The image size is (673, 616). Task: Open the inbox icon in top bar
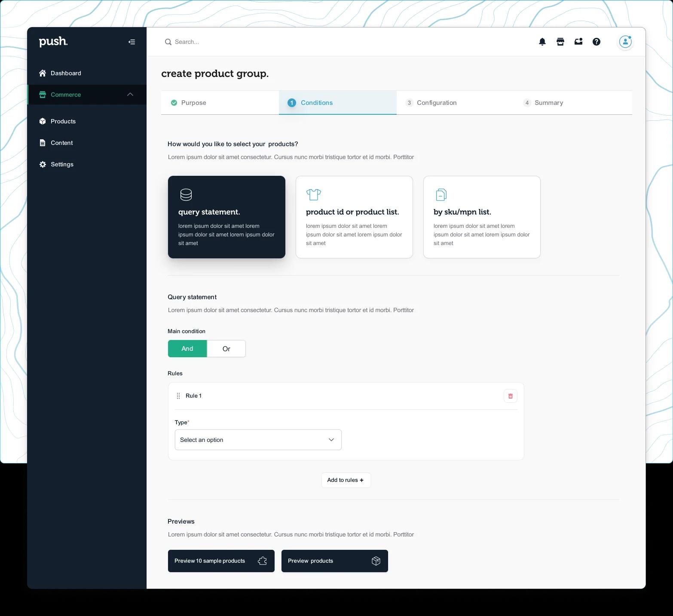[578, 42]
